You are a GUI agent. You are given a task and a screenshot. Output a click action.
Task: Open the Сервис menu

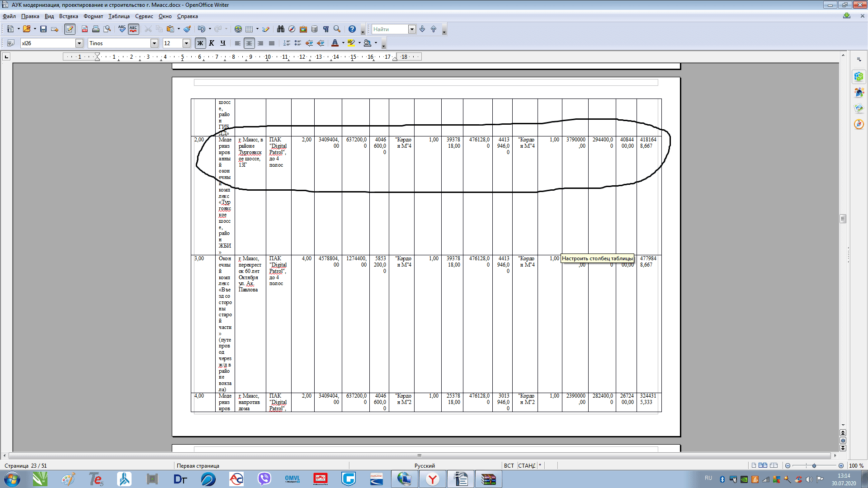click(x=144, y=16)
